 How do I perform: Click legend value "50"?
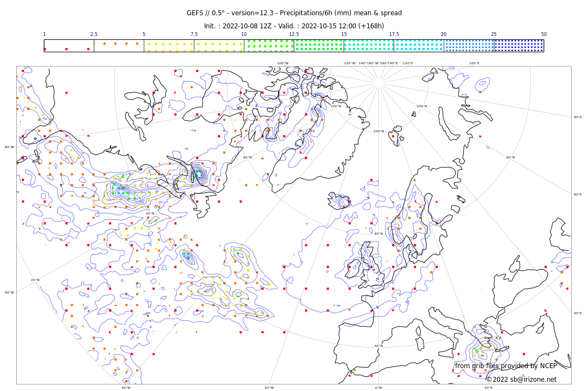pyautogui.click(x=544, y=34)
